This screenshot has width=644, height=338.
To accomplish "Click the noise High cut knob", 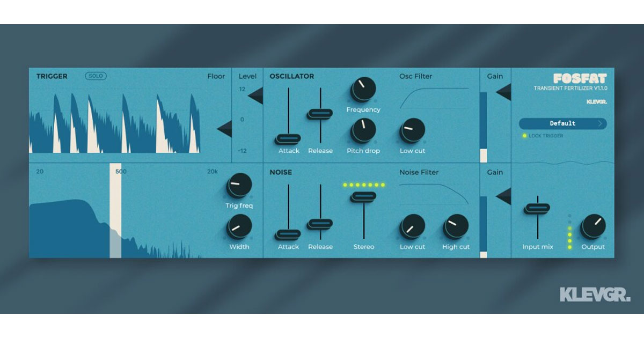I will coord(456,226).
